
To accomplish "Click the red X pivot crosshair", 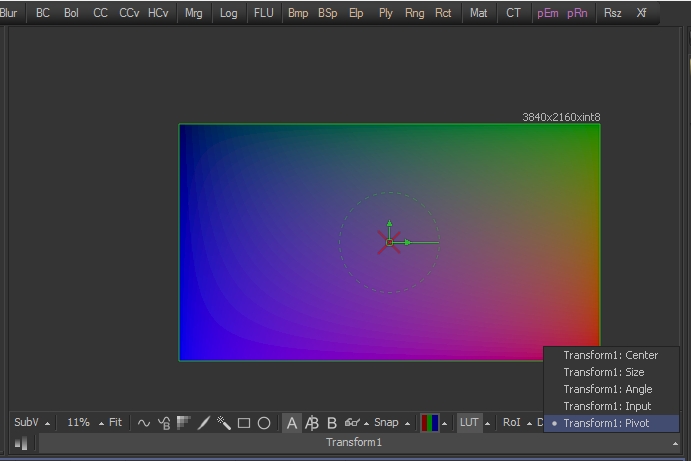I will pyautogui.click(x=389, y=242).
